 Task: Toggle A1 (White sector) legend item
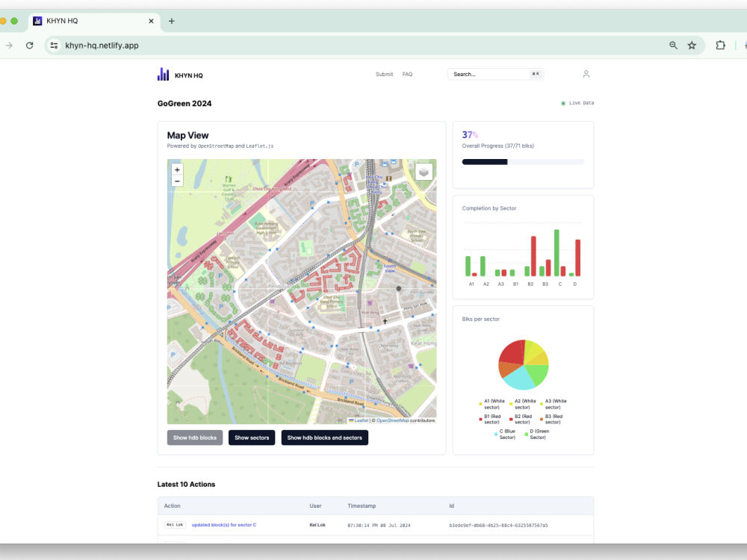click(x=492, y=404)
